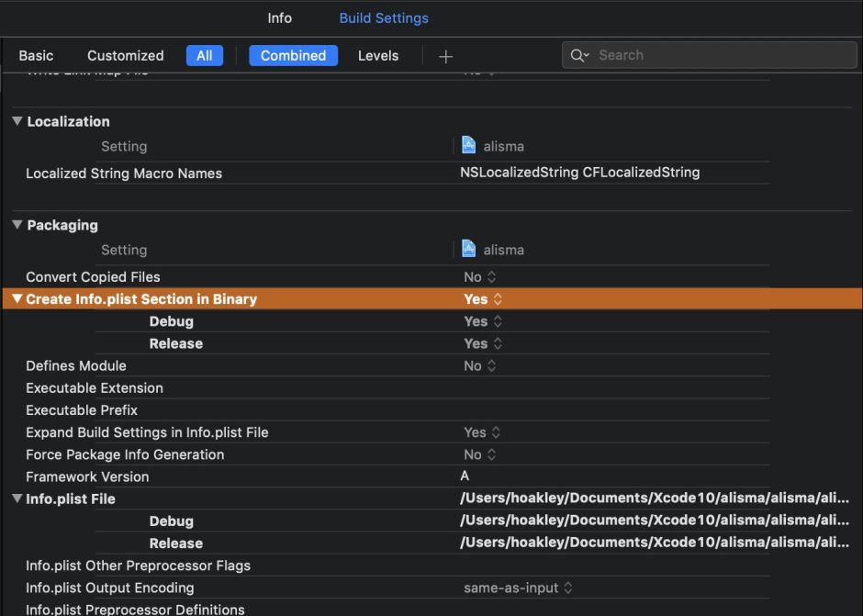Collapse Create Info.plist Section in Binary row
Viewport: 863px width, 616px height.
[x=17, y=299]
